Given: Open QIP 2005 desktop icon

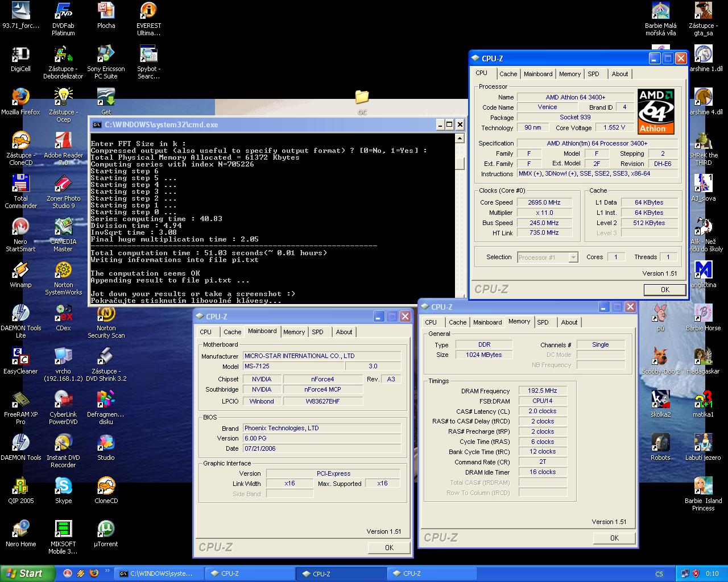Looking at the screenshot, I should tap(20, 490).
